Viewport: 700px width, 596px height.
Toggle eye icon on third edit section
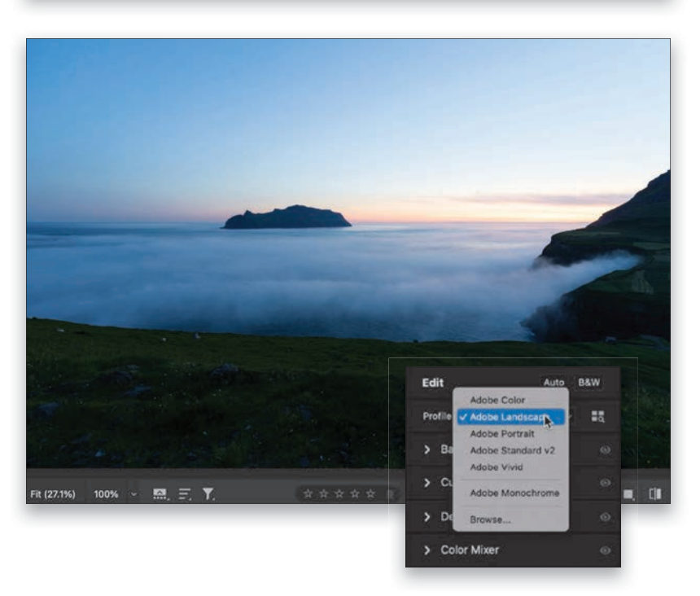point(605,517)
